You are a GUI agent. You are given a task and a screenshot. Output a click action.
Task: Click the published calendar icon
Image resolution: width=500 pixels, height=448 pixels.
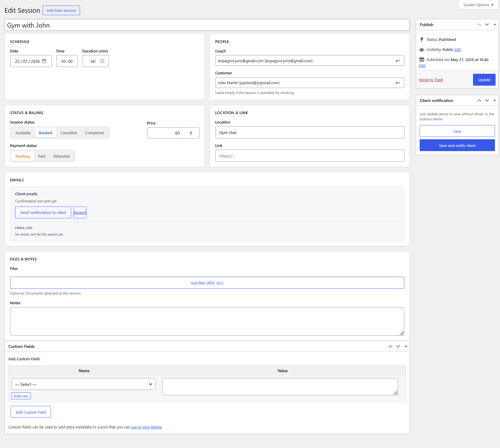coord(422,60)
